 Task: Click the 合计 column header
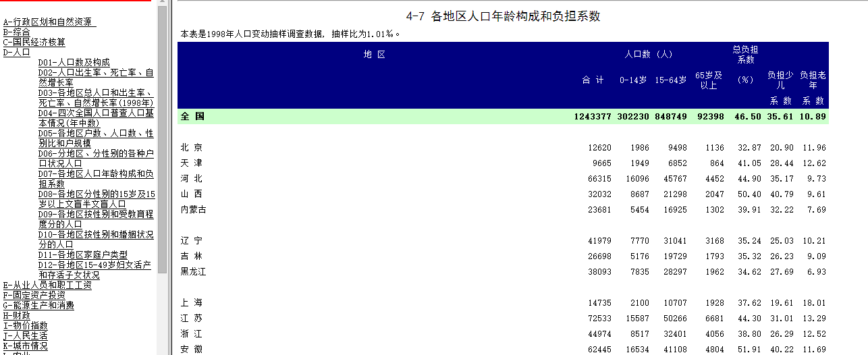[593, 80]
